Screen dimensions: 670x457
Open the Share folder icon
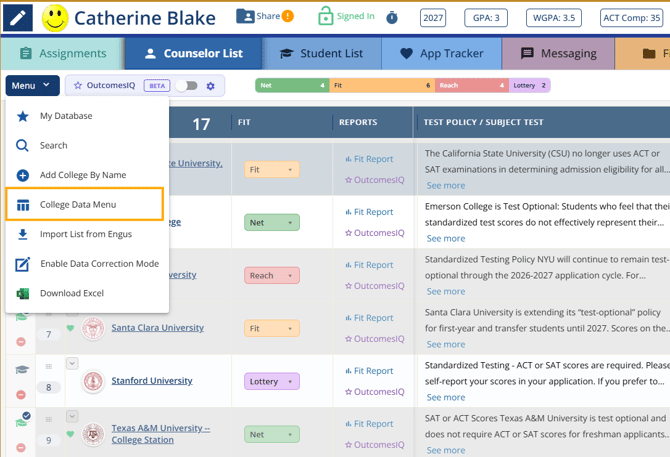245,16
